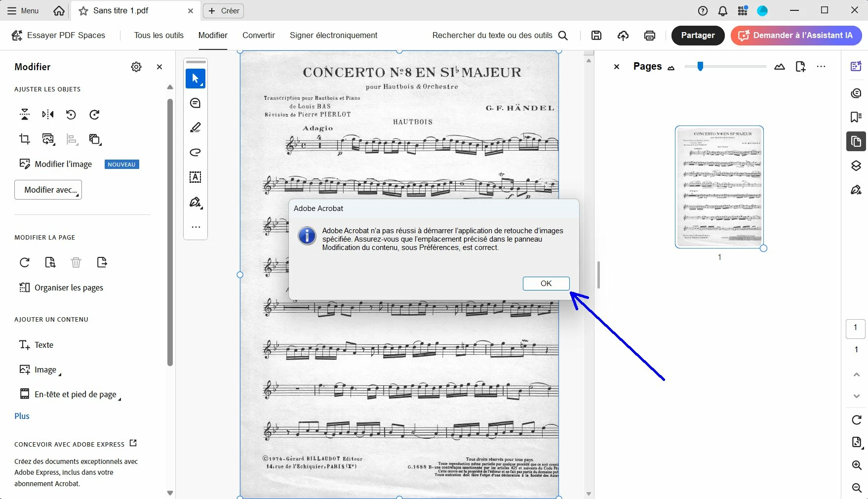The height and width of the screenshot is (499, 868).
Task: Close the Pages panel
Action: pyautogui.click(x=617, y=67)
